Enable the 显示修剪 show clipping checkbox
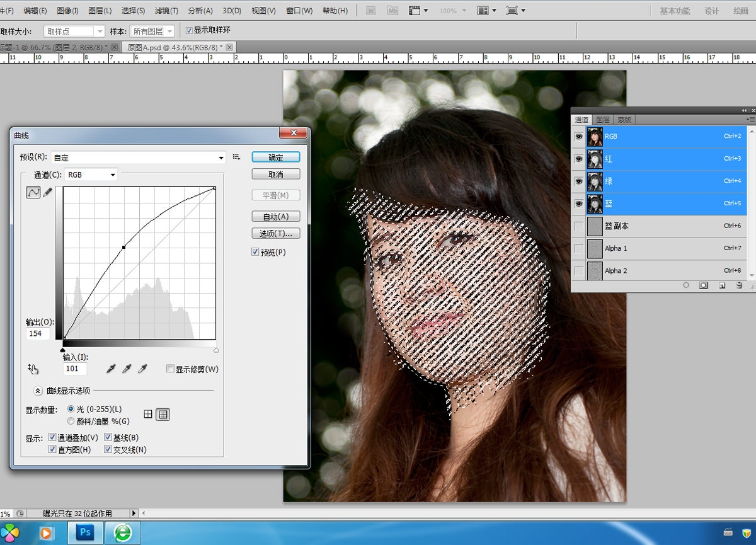This screenshot has height=545, width=756. 170,369
